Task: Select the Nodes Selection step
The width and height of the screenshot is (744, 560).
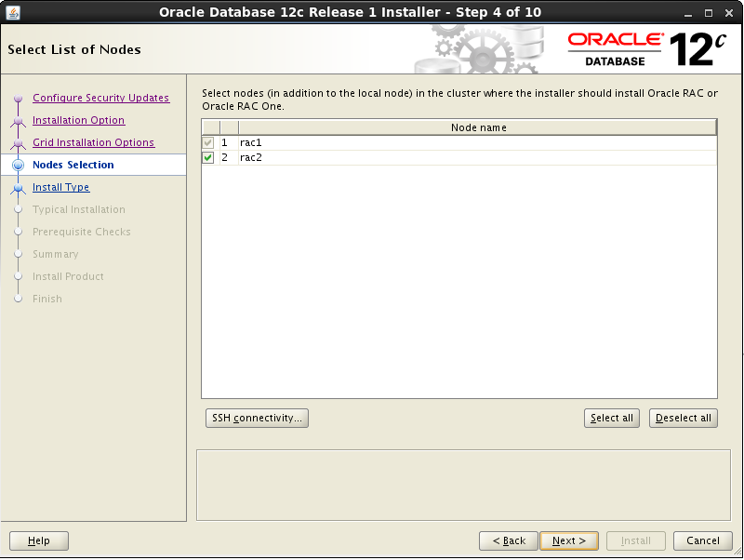Action: (x=73, y=165)
